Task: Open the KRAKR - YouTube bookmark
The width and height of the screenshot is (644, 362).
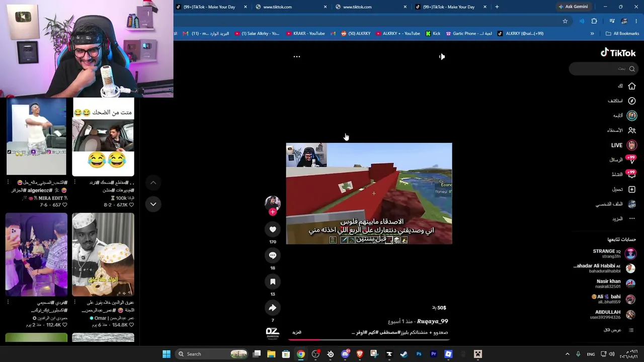Action: coord(305,34)
